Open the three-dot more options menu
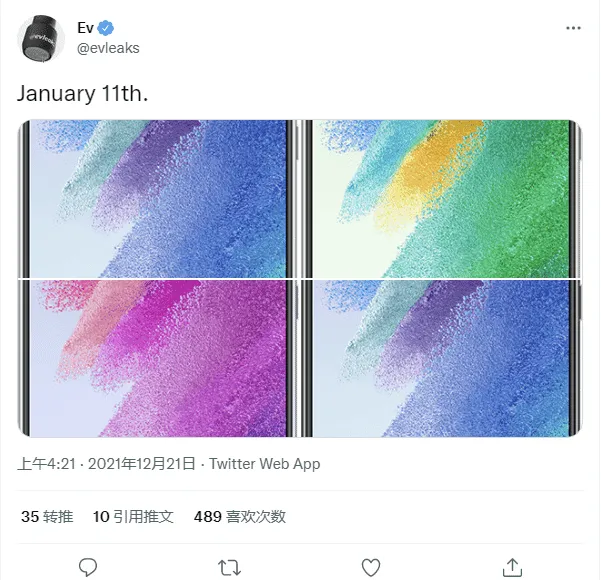Image resolution: width=601 pixels, height=580 pixels. pos(572,28)
